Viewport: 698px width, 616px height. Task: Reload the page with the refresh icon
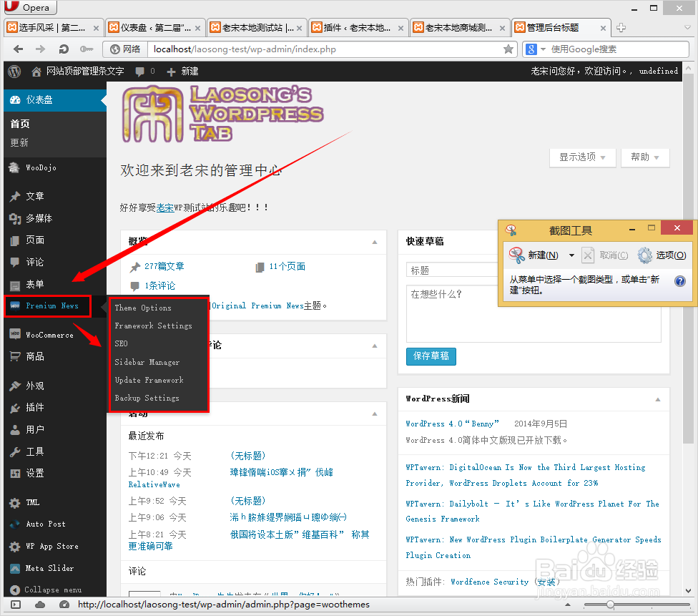(64, 49)
